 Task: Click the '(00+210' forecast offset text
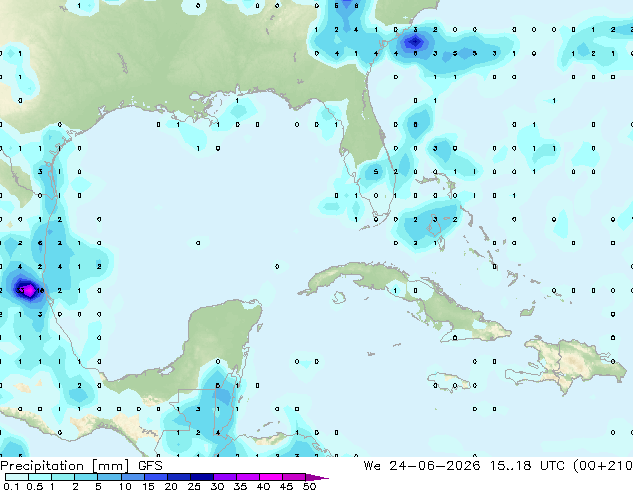click(x=602, y=466)
